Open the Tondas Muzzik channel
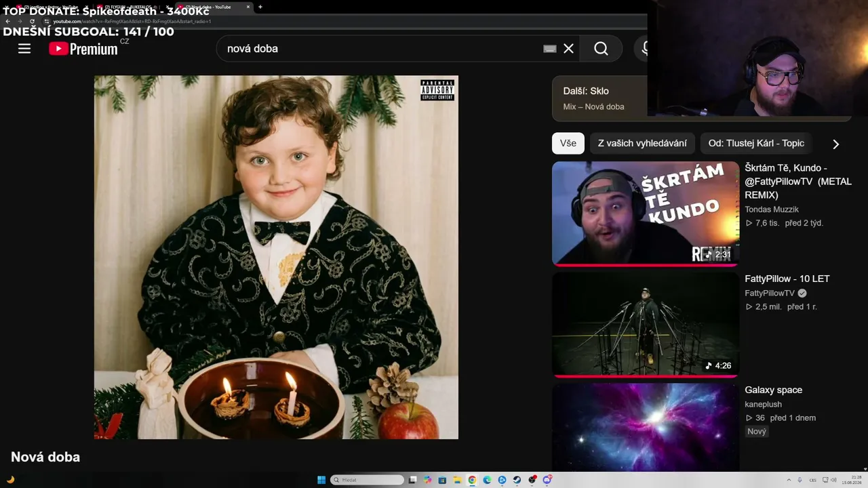868x488 pixels. tap(772, 209)
